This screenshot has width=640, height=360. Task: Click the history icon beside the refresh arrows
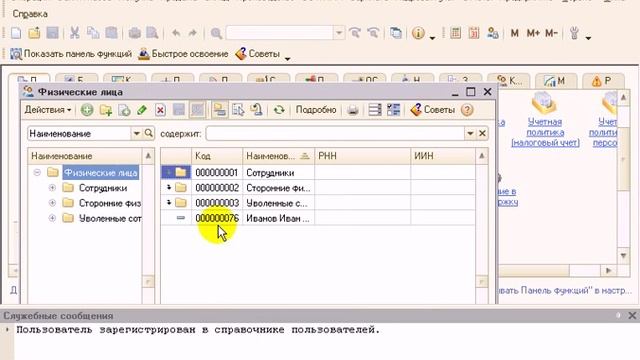pyautogui.click(x=257, y=110)
